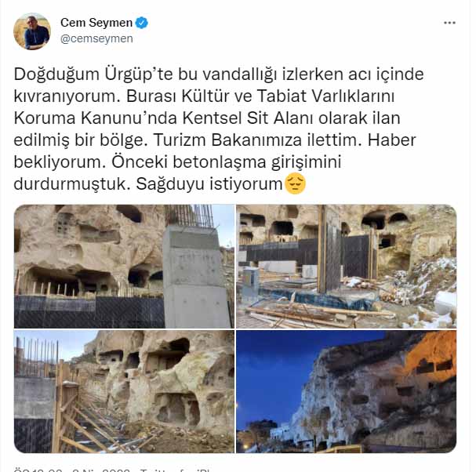Visit the @cemseymen handle link
The image size is (476, 472).
[96, 39]
